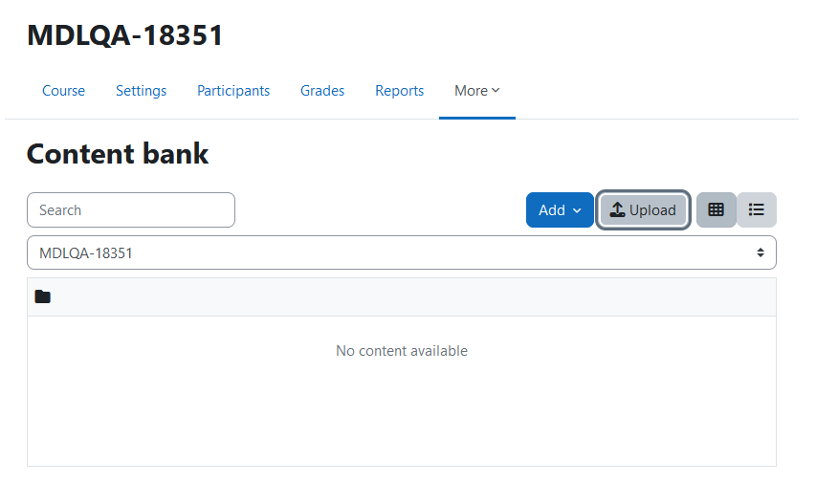Open the Settings tab
Screen dimensions: 838x504
[x=141, y=91]
